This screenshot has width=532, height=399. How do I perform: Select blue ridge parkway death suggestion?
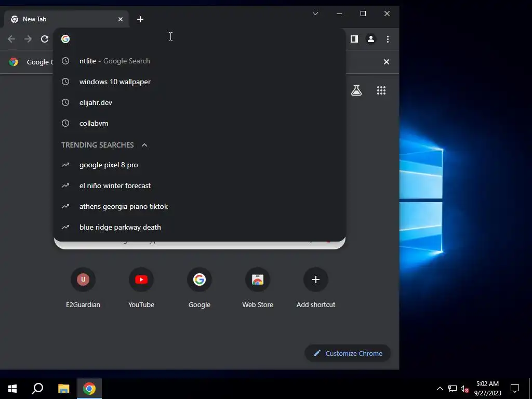(199, 227)
